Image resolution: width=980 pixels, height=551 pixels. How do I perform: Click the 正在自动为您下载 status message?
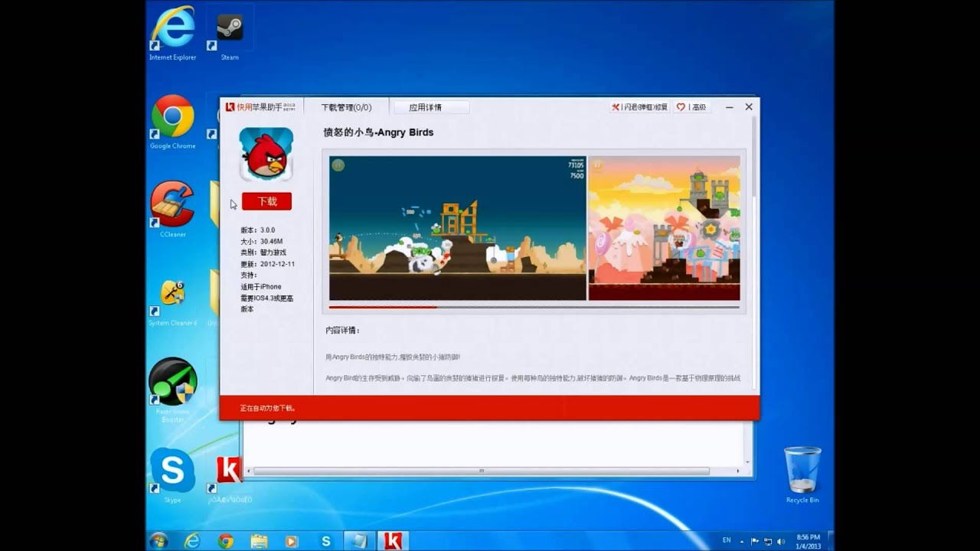point(268,408)
